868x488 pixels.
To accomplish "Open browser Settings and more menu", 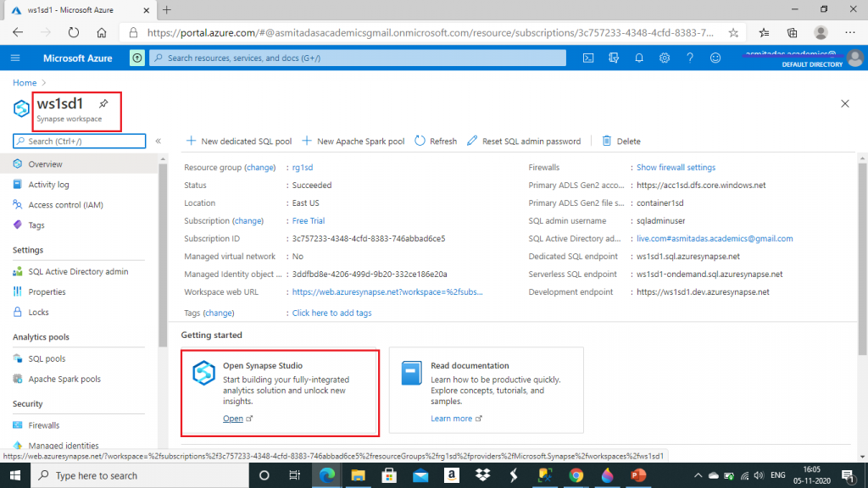I will click(x=850, y=33).
